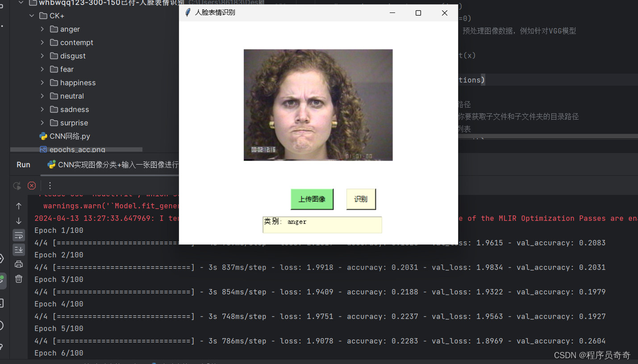Viewport: 638px width, 364px height.
Task: Expand the disgust folder chevron
Action: pos(42,56)
